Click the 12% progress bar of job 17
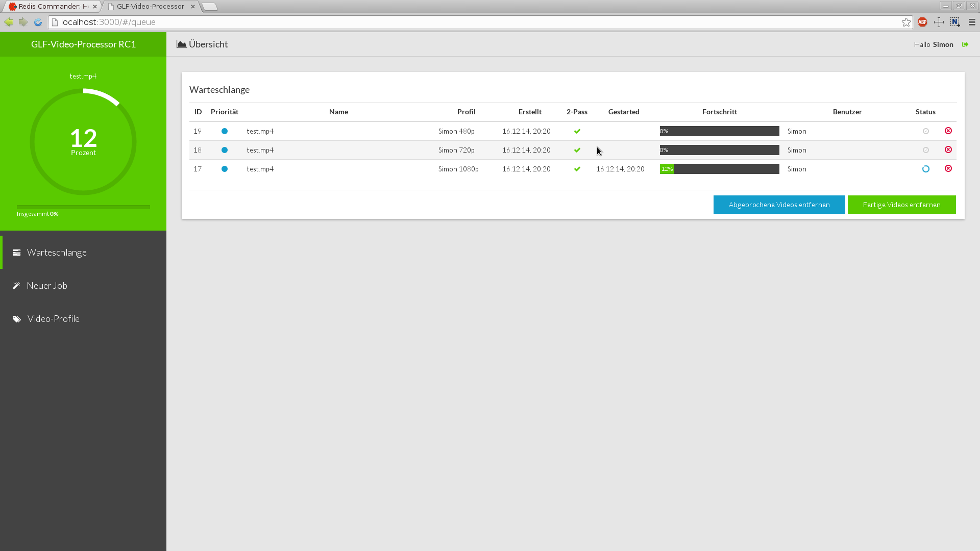 [x=719, y=169]
